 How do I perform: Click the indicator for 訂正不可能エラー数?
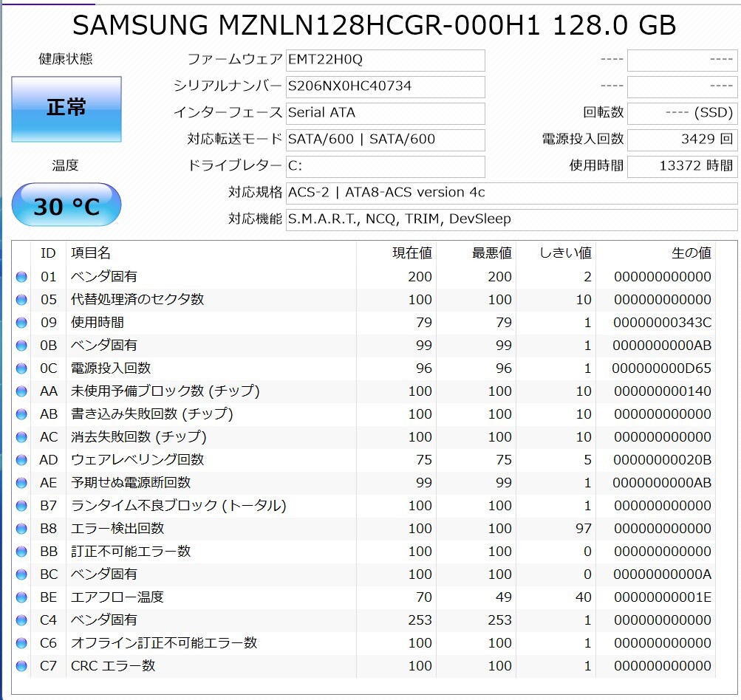[x=21, y=552]
